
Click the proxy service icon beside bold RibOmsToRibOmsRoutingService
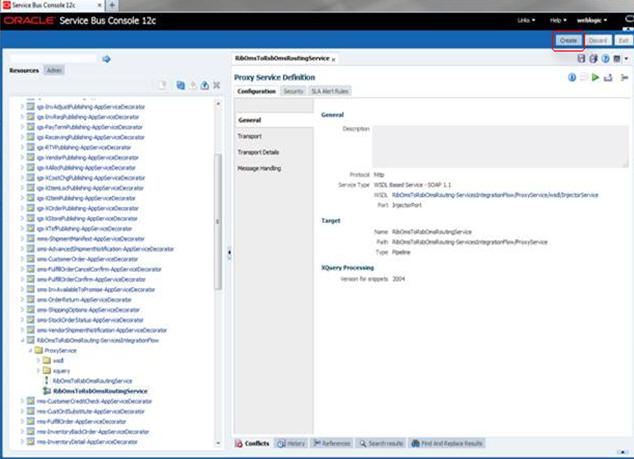[x=47, y=391]
